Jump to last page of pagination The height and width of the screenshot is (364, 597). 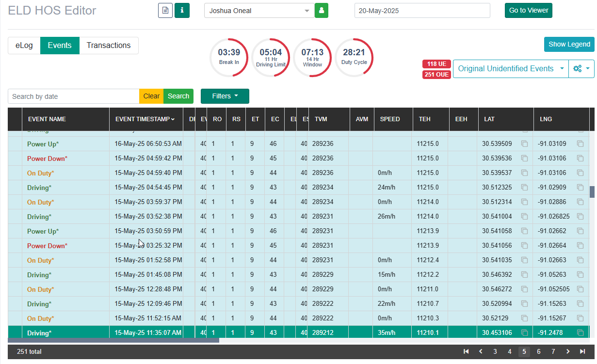coord(582,352)
